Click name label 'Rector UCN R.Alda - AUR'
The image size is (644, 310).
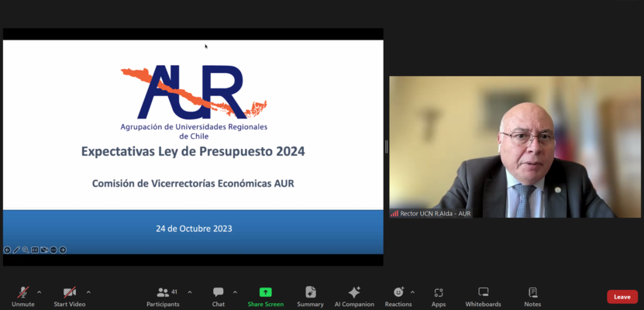click(x=436, y=213)
